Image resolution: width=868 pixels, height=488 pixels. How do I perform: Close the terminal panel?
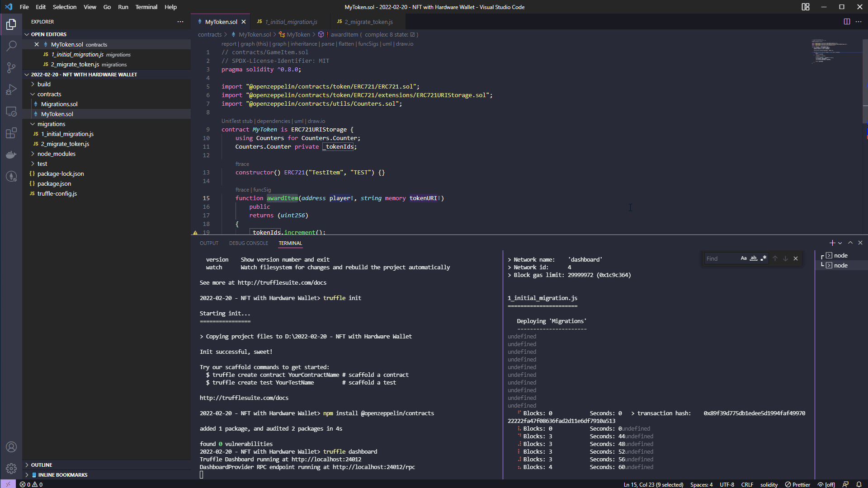point(860,243)
